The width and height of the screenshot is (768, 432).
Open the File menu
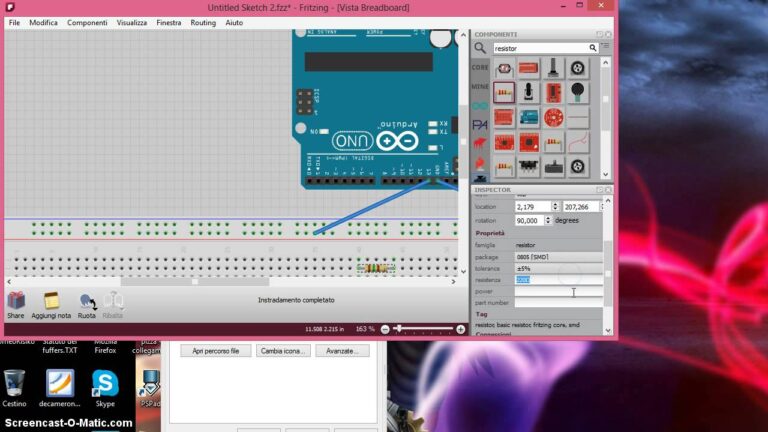pos(14,23)
